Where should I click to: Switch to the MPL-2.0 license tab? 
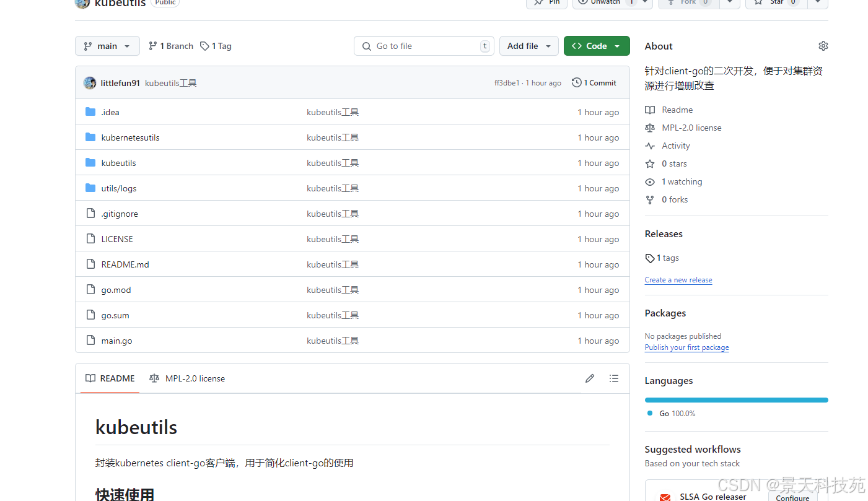pos(187,378)
